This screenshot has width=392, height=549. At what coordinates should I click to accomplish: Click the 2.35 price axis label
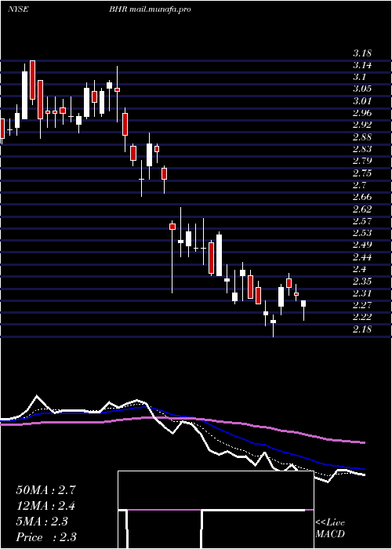(362, 281)
